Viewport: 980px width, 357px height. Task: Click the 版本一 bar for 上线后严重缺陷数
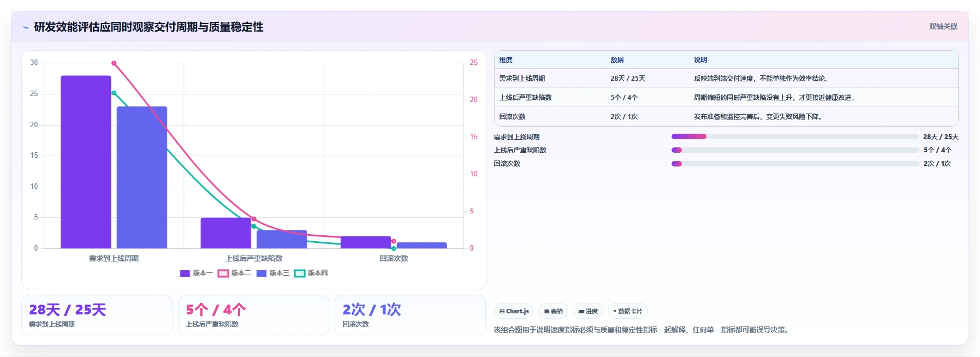225,233
